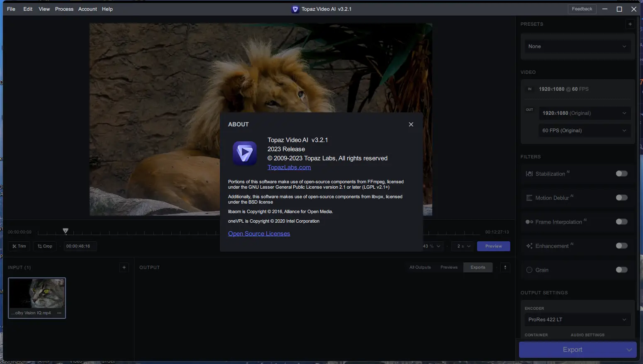Click the input resolution 1920x1080 @ 60 FPS text
643x364 pixels.
point(564,89)
